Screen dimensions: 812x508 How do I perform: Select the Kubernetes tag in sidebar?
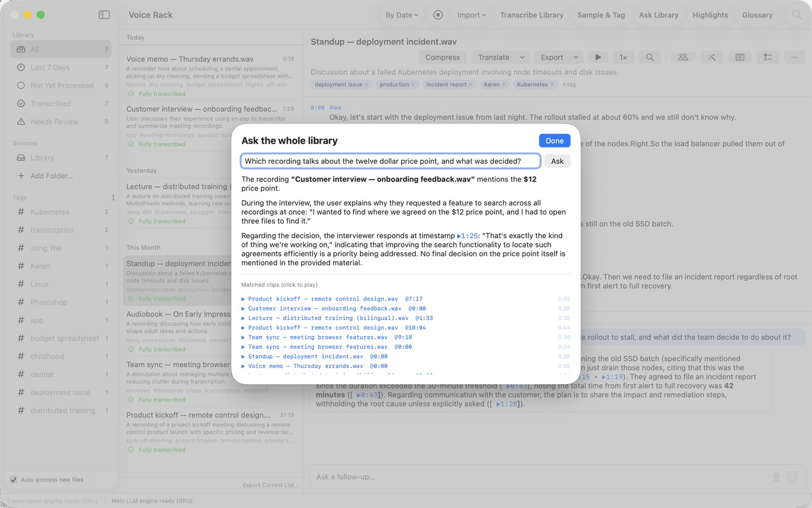point(61,212)
